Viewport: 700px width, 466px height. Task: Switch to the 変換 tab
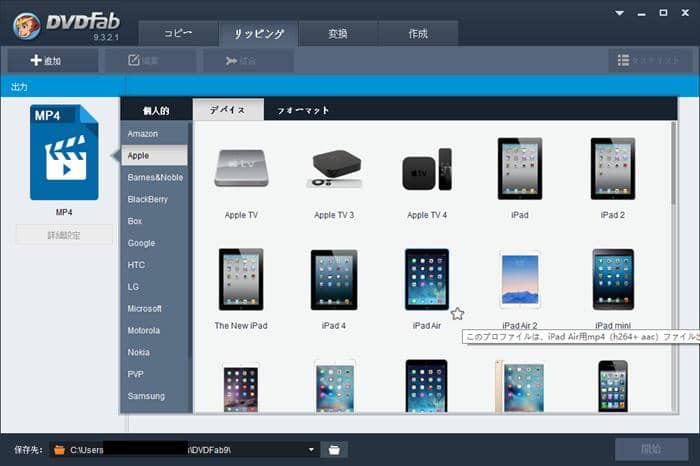338,33
